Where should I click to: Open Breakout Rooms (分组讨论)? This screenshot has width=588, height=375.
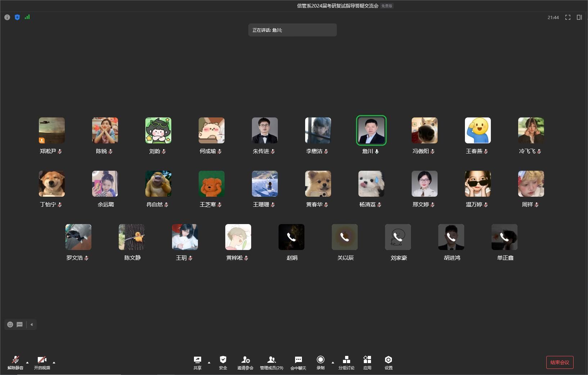point(346,362)
